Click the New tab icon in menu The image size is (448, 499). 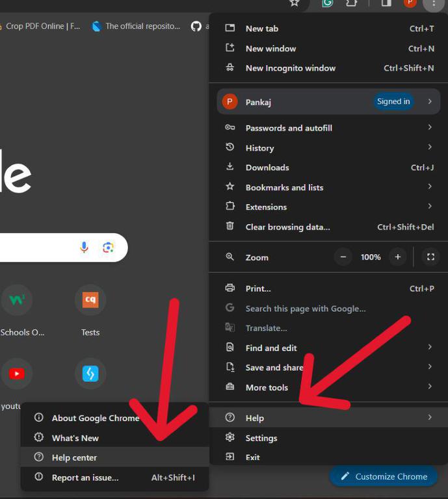pyautogui.click(x=230, y=28)
